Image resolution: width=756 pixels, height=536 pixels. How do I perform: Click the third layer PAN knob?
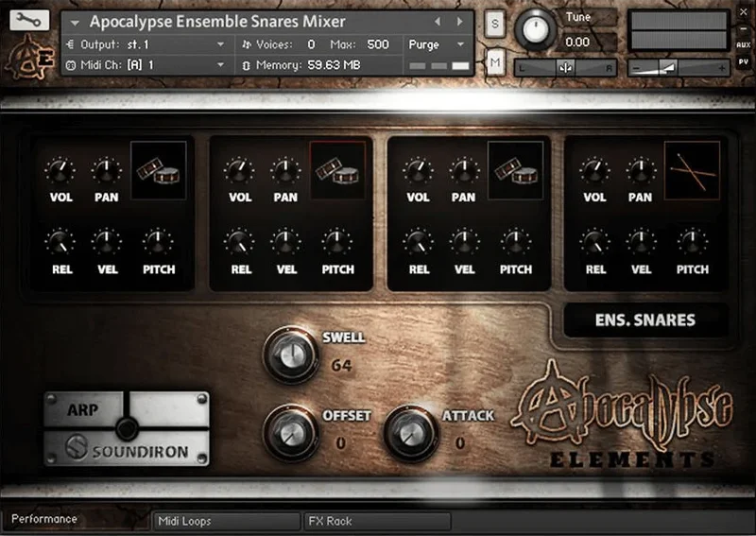464,170
